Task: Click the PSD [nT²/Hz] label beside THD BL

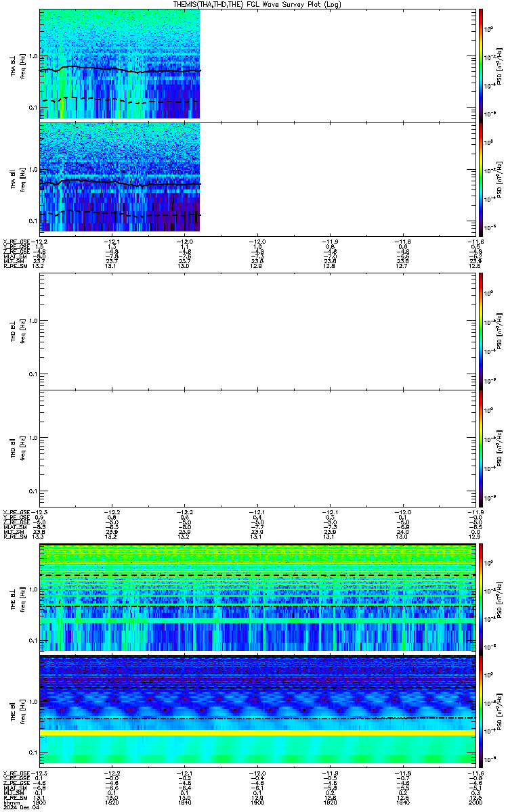Action: click(x=499, y=330)
